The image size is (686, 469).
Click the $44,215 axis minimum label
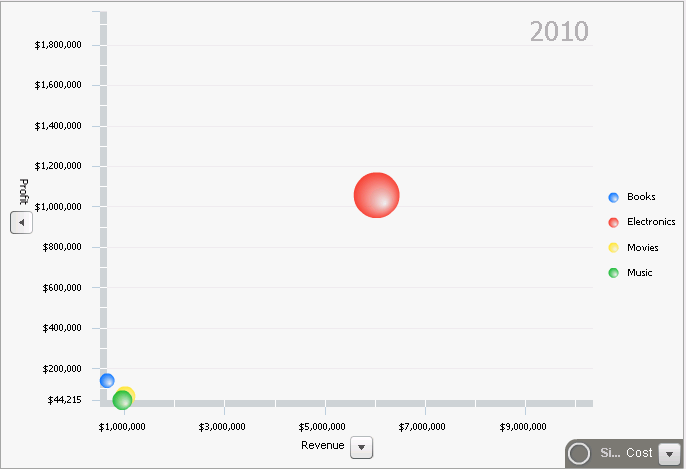64,399
